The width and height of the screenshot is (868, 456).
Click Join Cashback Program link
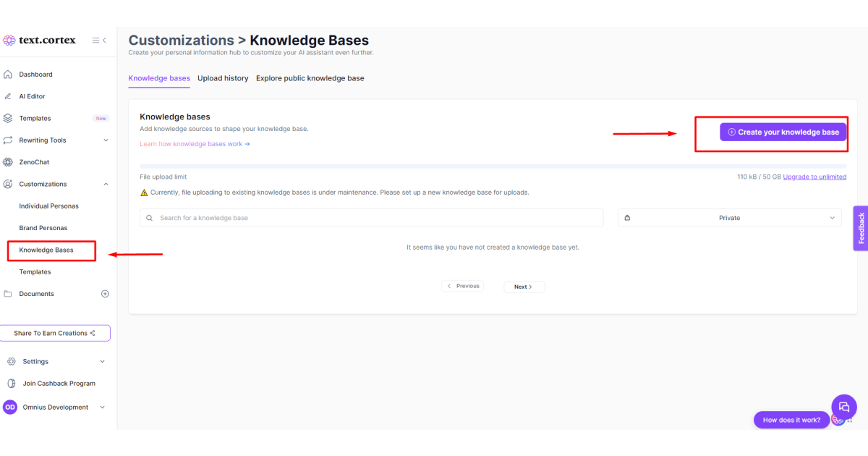pyautogui.click(x=59, y=384)
